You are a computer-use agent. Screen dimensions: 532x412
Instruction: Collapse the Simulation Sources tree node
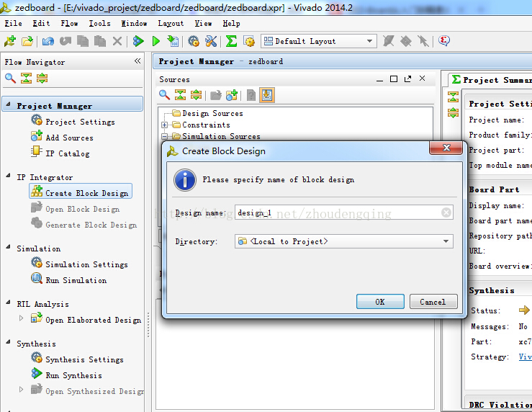coord(165,136)
